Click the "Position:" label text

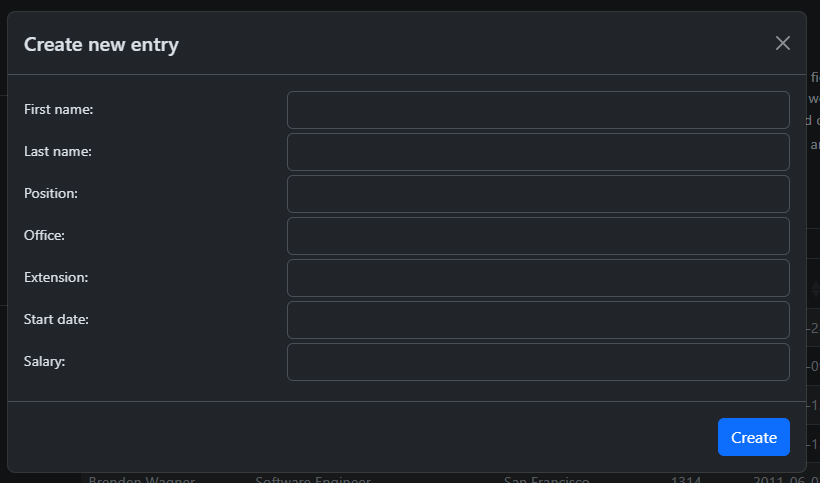coord(51,193)
